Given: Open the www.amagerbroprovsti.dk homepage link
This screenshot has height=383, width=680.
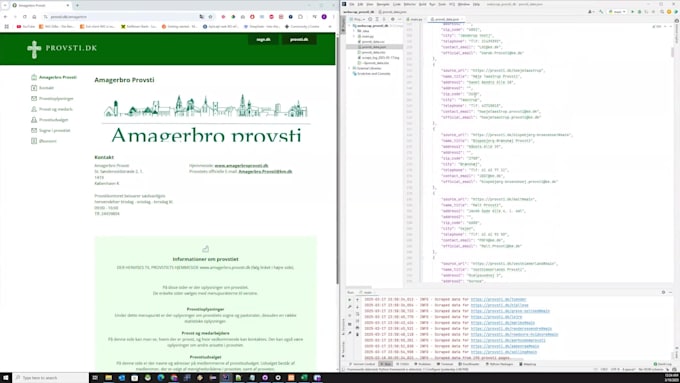Looking at the screenshot, I should coord(241,166).
